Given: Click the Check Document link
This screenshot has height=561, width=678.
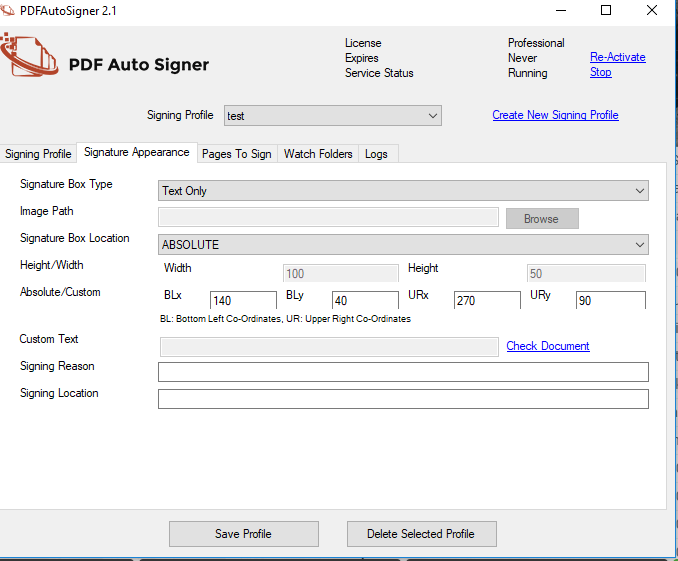Looking at the screenshot, I should tap(548, 346).
